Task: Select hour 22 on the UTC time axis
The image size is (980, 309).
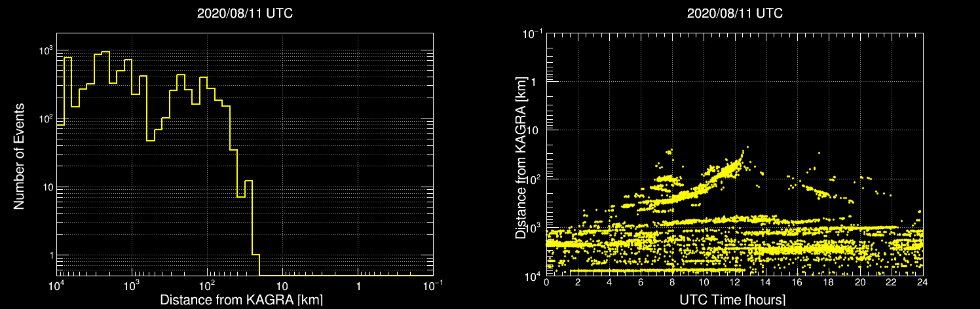Action: tap(892, 283)
